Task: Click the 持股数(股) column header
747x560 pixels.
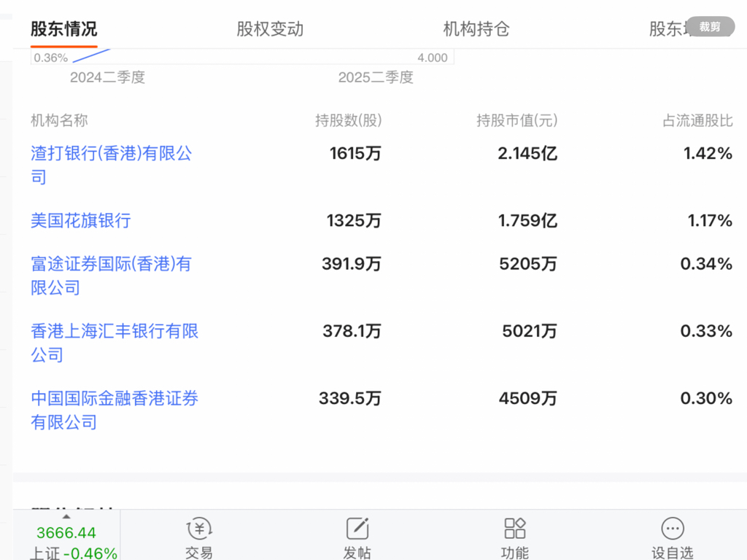Action: [x=348, y=120]
